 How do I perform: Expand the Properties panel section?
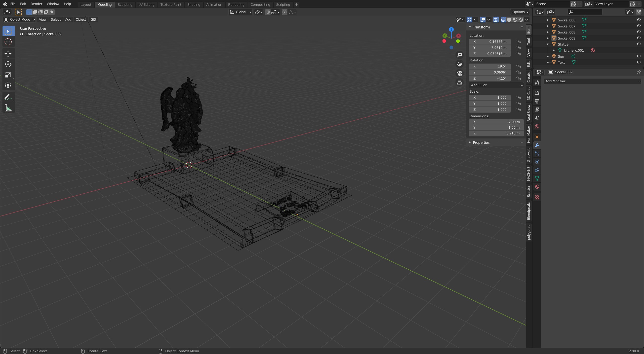pos(481,143)
